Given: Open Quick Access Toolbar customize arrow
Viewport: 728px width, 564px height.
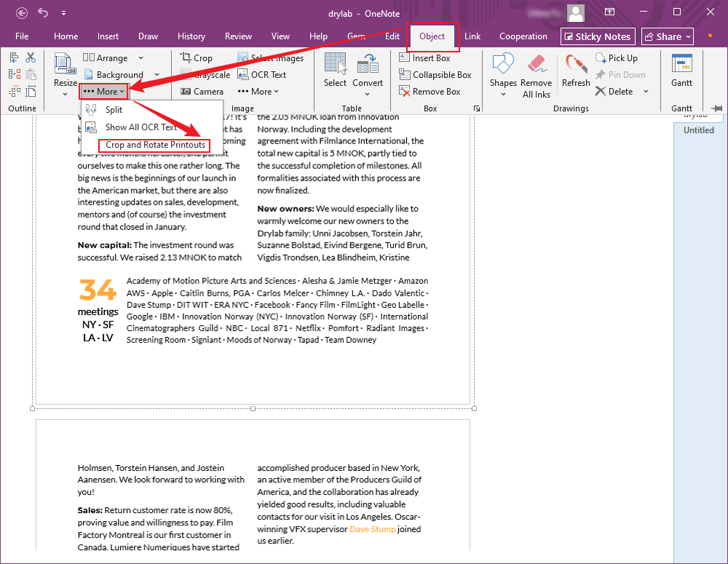Looking at the screenshot, I should tap(63, 13).
